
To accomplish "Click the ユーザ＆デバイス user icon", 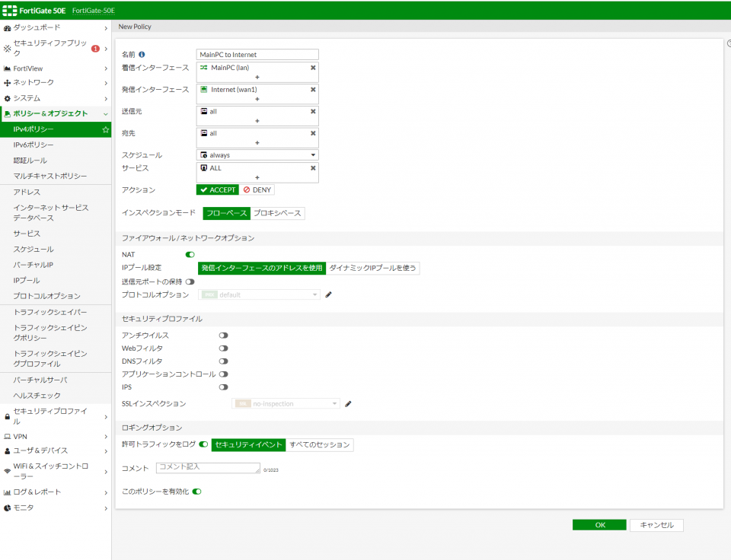I will pos(7,451).
